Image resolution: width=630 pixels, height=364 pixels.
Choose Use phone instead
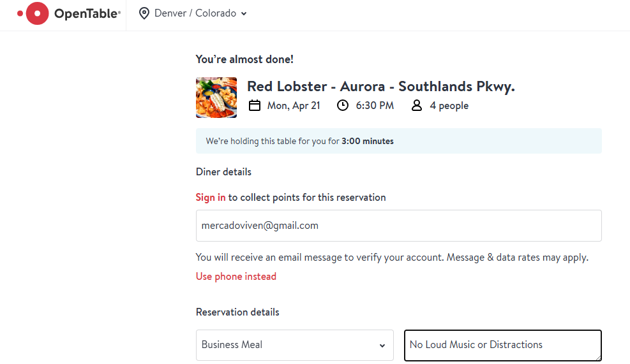point(236,277)
